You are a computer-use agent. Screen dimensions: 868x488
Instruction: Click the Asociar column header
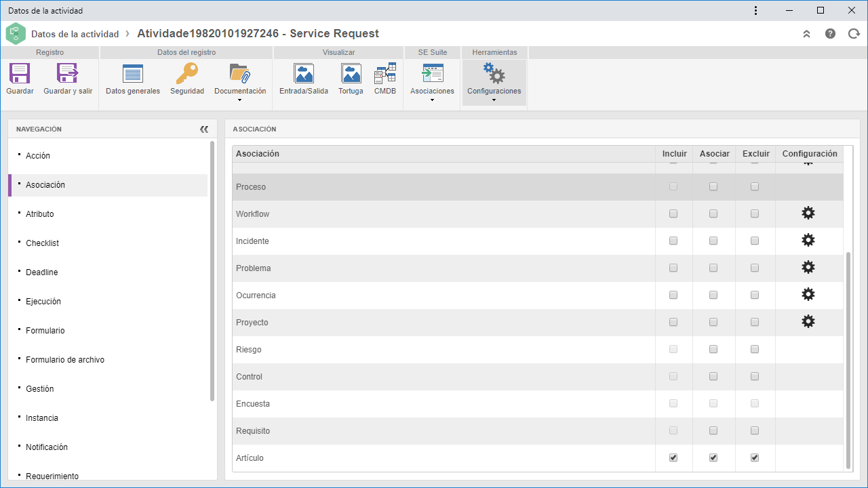(714, 154)
